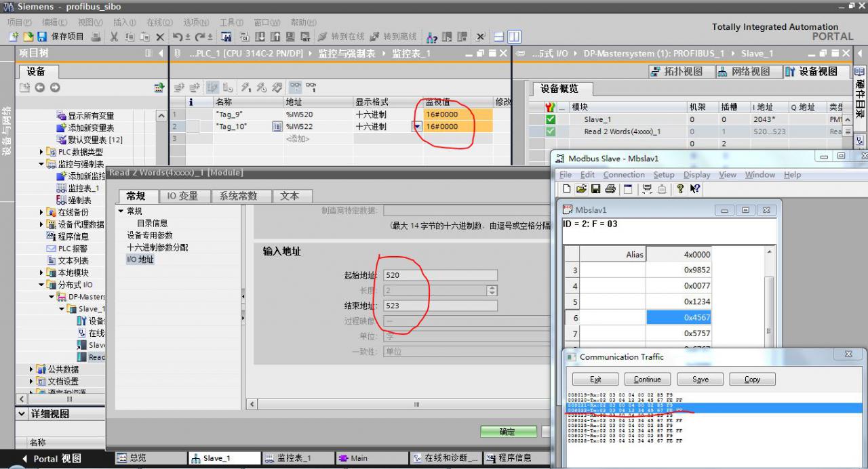
Task: Expand the 设备代理数据 tree node
Action: point(41,224)
